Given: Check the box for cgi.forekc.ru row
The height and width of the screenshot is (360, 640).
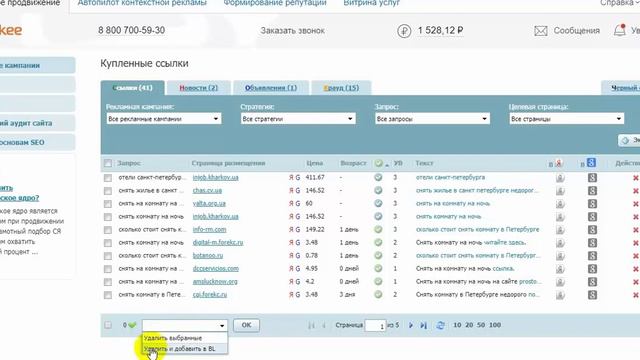Looking at the screenshot, I should pos(108,295).
